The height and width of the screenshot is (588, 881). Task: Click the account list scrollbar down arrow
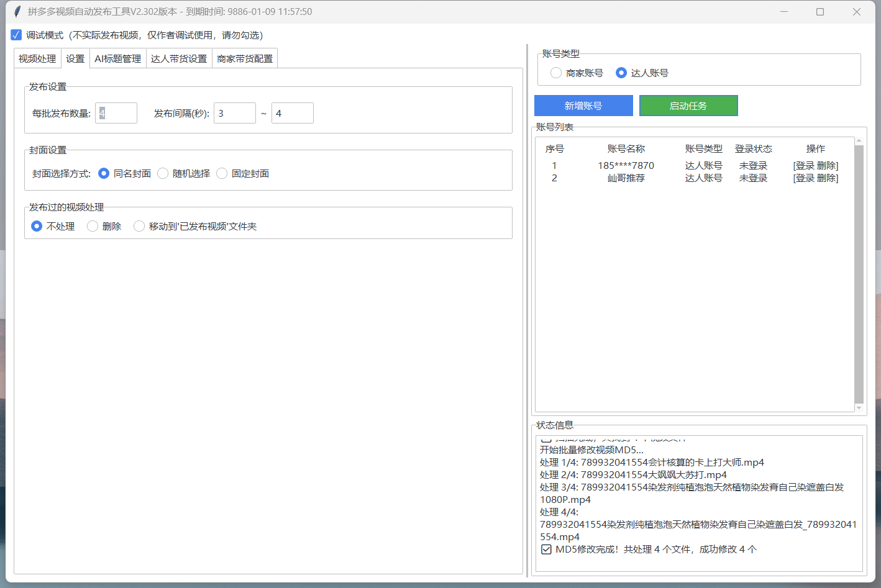coord(859,408)
